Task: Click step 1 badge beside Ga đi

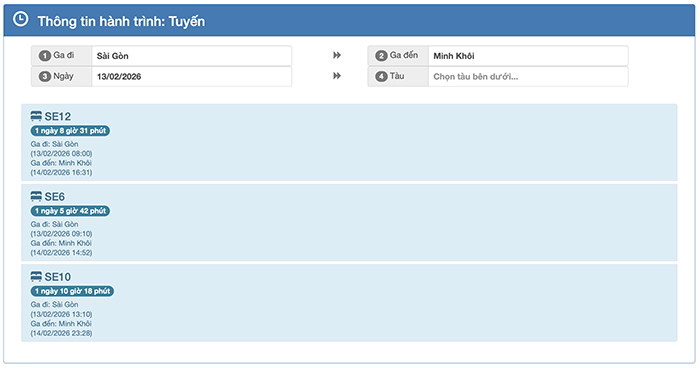Action: pos(45,56)
